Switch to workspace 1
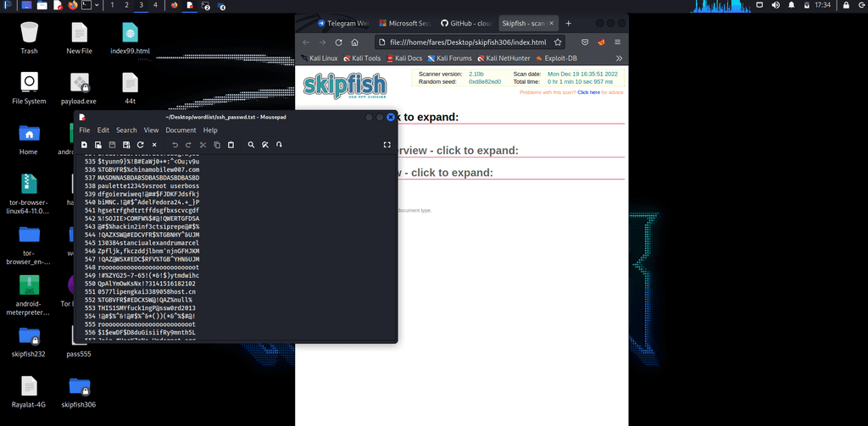This screenshot has width=868, height=426. (113, 5)
